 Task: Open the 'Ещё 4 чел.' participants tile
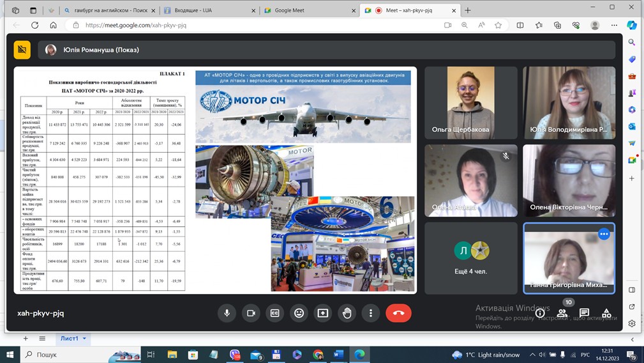470,258
